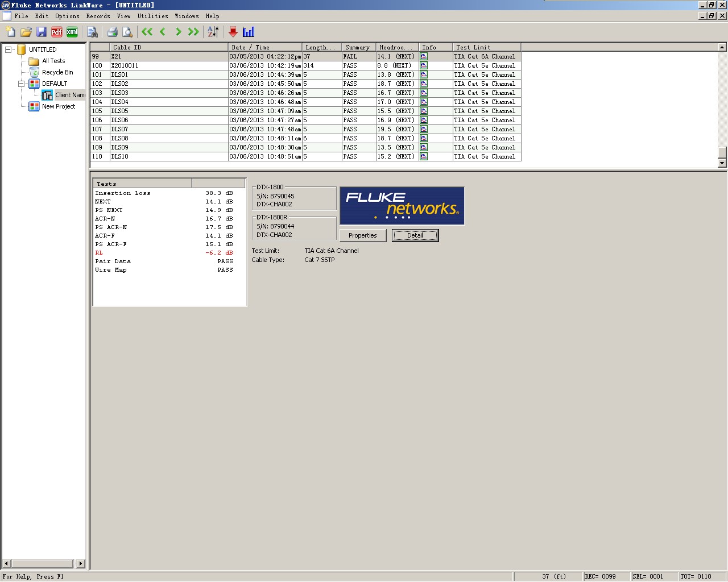The width and height of the screenshot is (728, 582).
Task: Jump to first record with double-left arrows
Action: (147, 32)
